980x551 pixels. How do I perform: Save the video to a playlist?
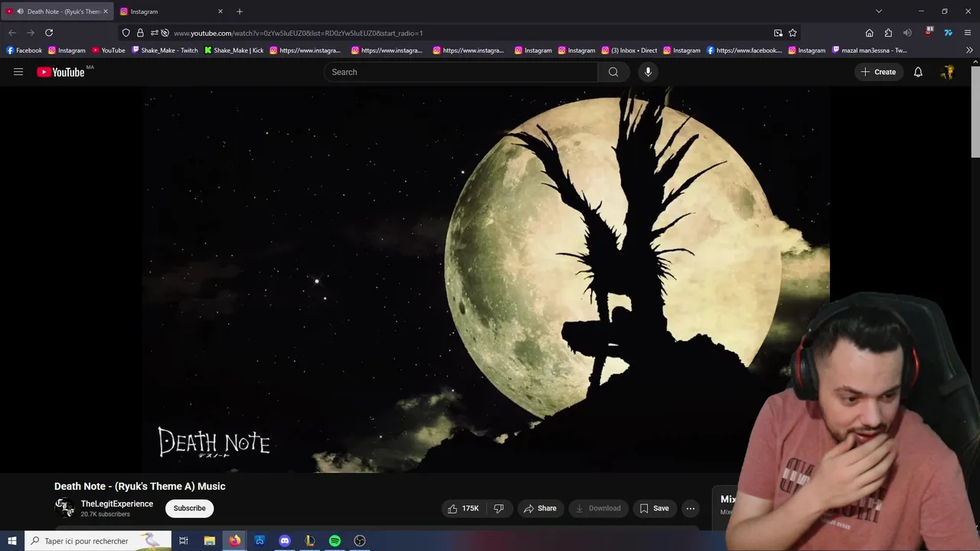coord(654,508)
